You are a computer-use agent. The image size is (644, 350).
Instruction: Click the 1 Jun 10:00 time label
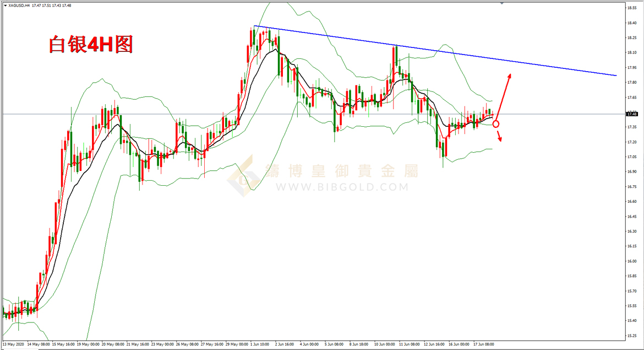coord(259,344)
